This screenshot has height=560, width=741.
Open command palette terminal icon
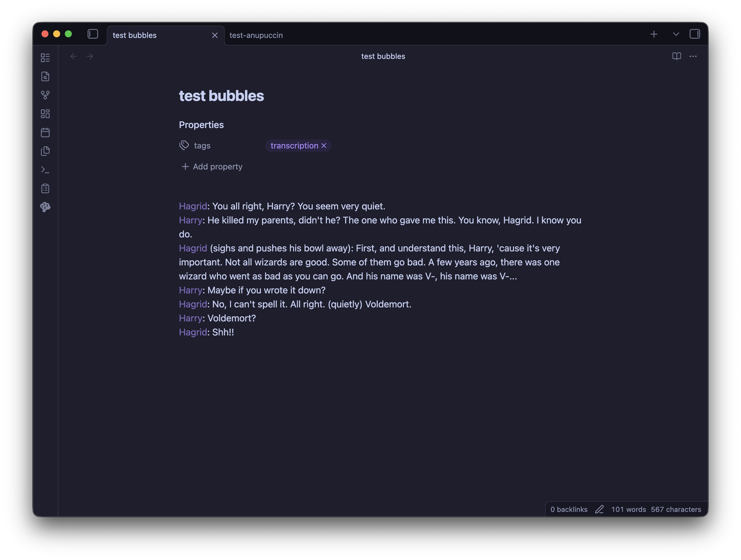pyautogui.click(x=45, y=170)
